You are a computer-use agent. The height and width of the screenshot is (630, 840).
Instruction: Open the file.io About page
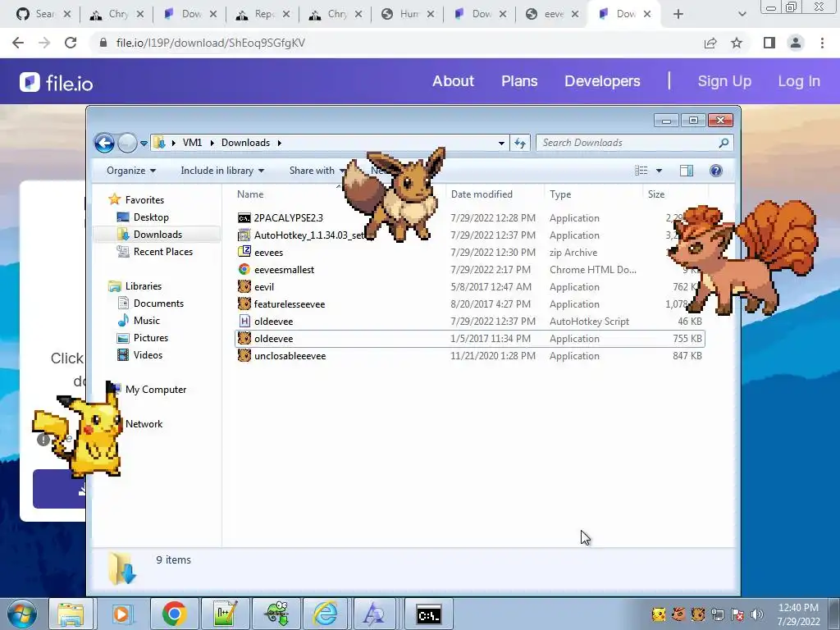coord(453,81)
